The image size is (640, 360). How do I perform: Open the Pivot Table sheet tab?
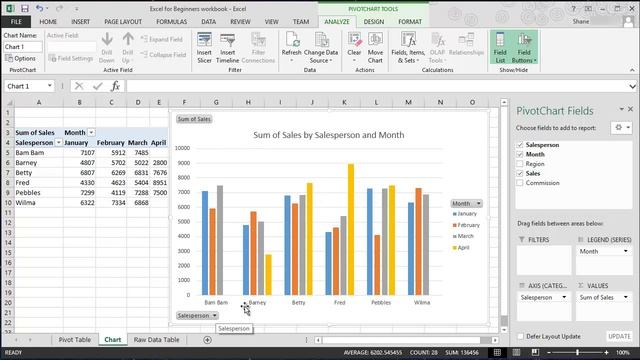[x=75, y=340]
